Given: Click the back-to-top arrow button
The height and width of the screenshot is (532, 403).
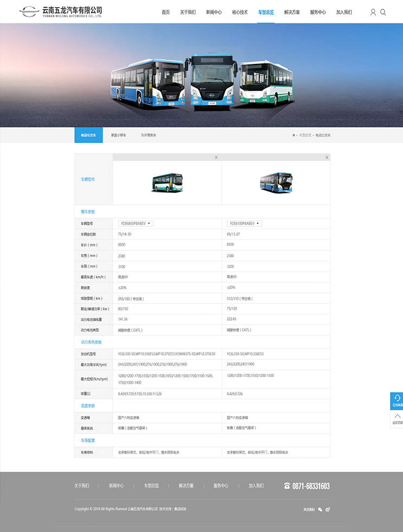Looking at the screenshot, I should pyautogui.click(x=396, y=419).
